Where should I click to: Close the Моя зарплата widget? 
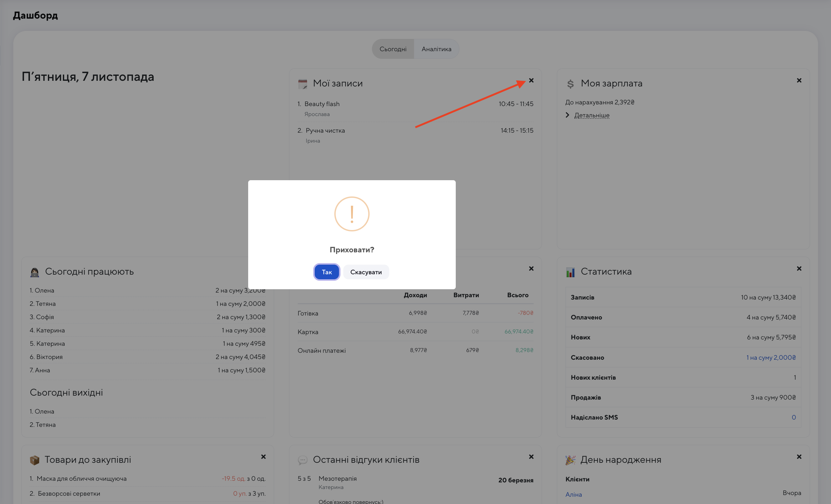click(799, 80)
